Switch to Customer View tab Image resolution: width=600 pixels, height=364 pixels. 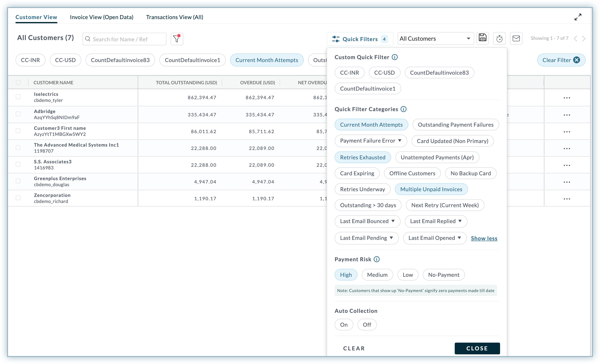36,17
